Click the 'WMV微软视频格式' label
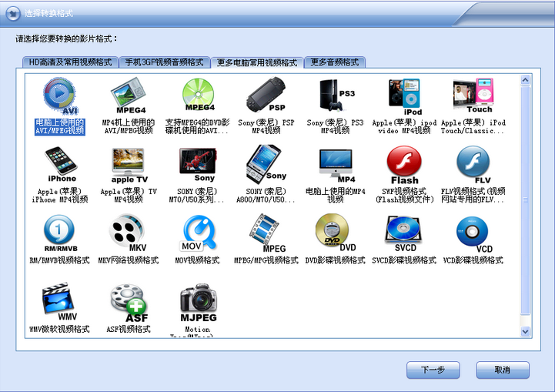Viewport: 555px width, 392px height. [x=59, y=330]
